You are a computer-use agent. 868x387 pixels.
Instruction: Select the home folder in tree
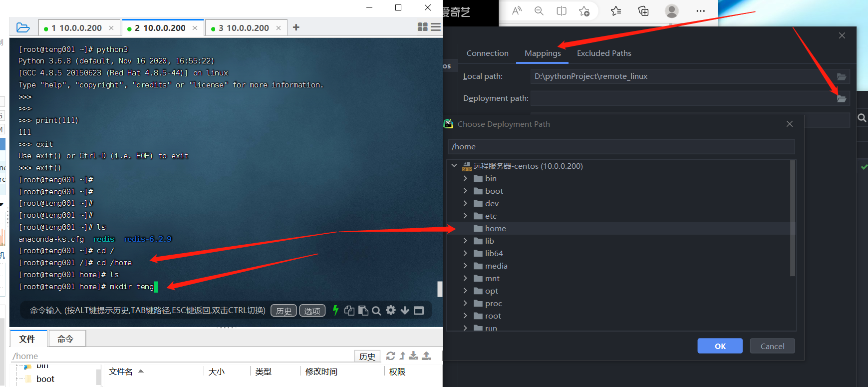coord(495,228)
